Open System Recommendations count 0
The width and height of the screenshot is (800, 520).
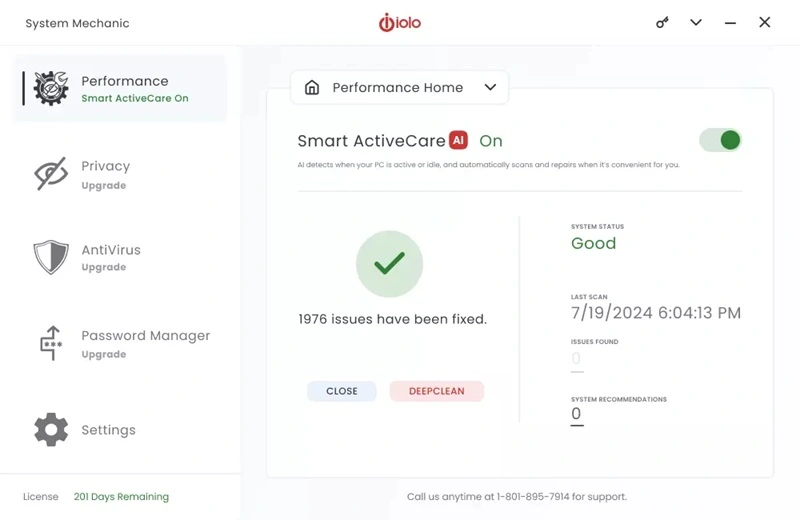[577, 414]
